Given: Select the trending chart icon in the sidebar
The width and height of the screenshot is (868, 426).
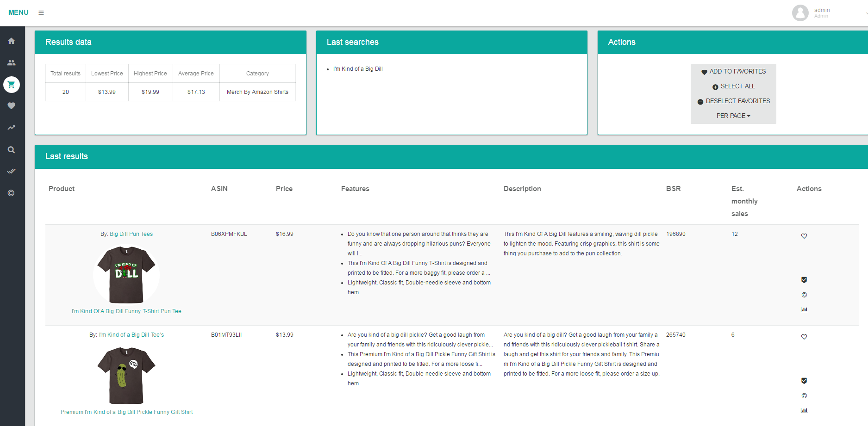Looking at the screenshot, I should (x=11, y=128).
